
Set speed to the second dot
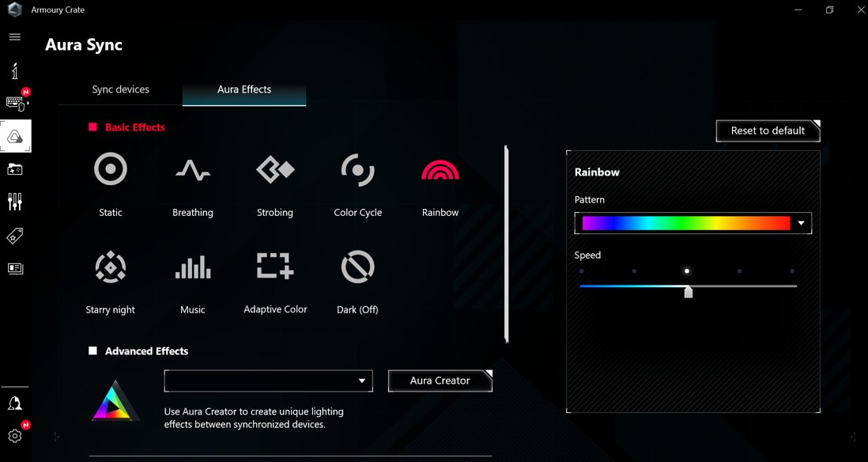[634, 271]
